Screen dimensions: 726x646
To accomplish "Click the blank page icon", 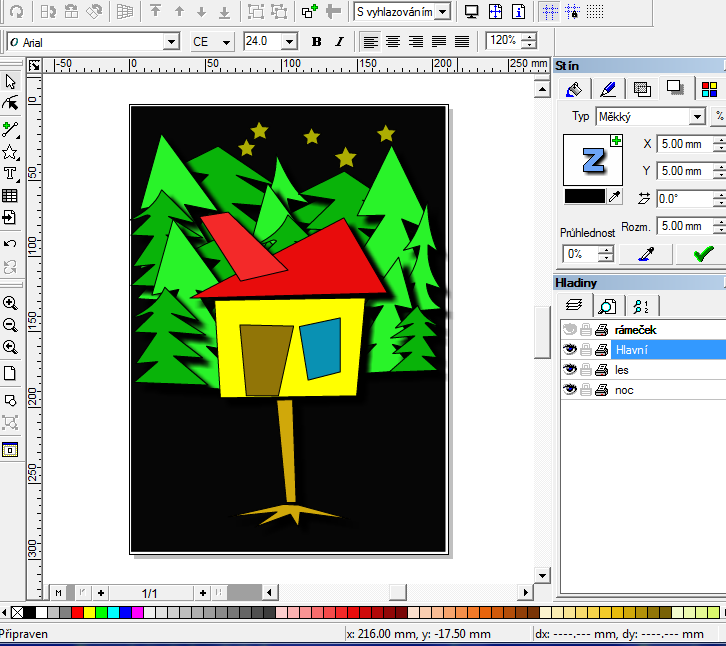I will click(x=10, y=373).
